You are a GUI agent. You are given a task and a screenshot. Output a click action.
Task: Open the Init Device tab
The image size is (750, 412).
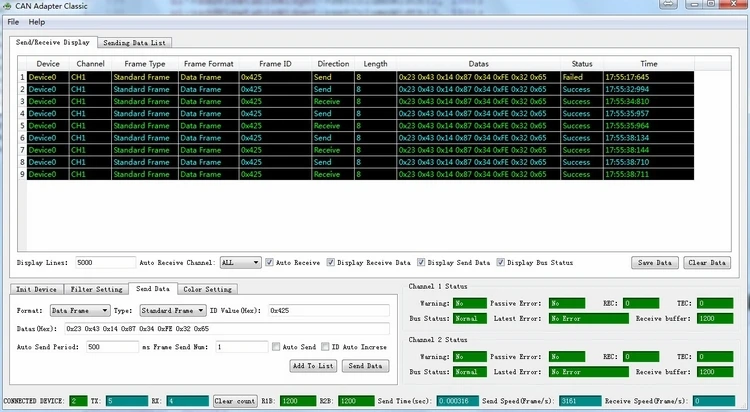click(x=36, y=289)
